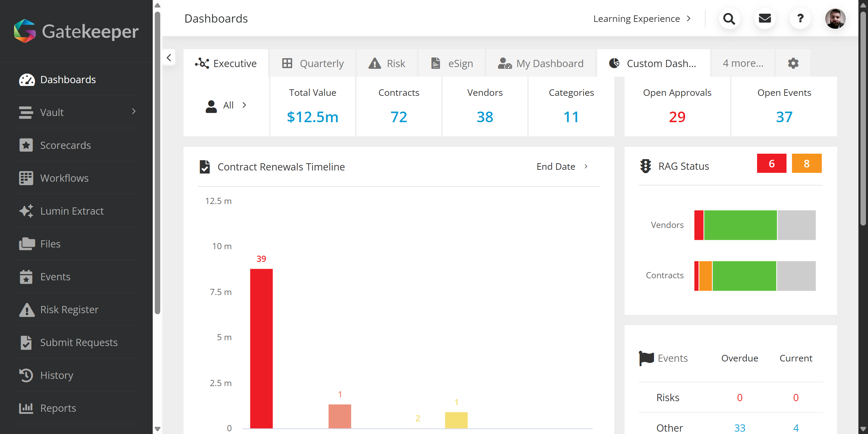Go to Risk Register in sidebar

click(69, 309)
